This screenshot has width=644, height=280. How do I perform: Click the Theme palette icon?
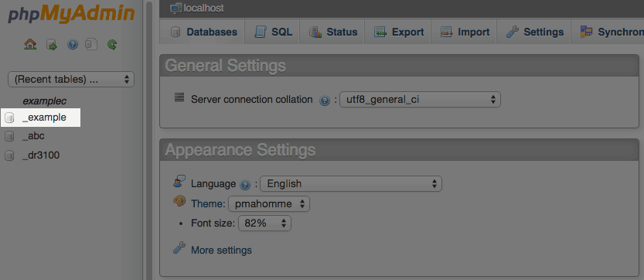point(179,201)
